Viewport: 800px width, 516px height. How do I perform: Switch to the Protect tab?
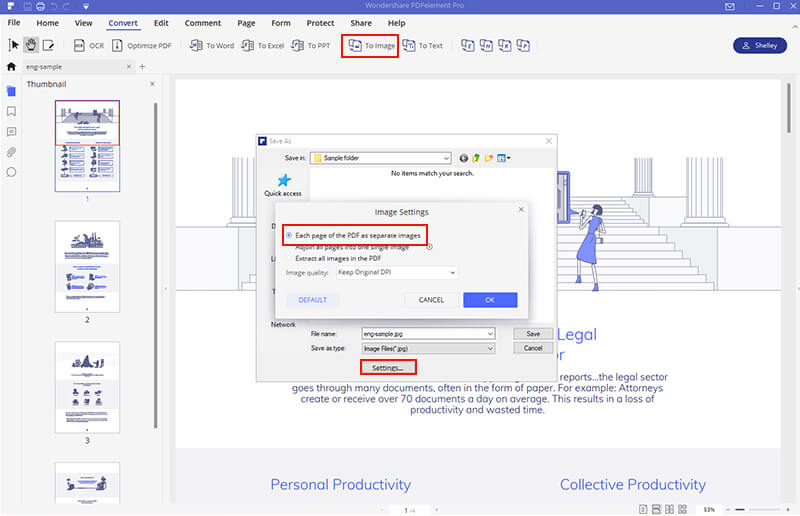click(x=320, y=23)
